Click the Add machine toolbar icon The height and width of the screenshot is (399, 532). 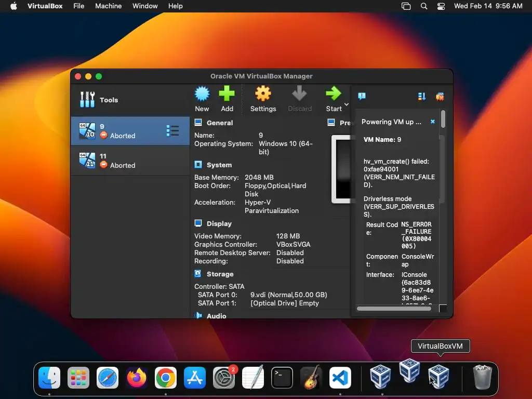point(227,94)
